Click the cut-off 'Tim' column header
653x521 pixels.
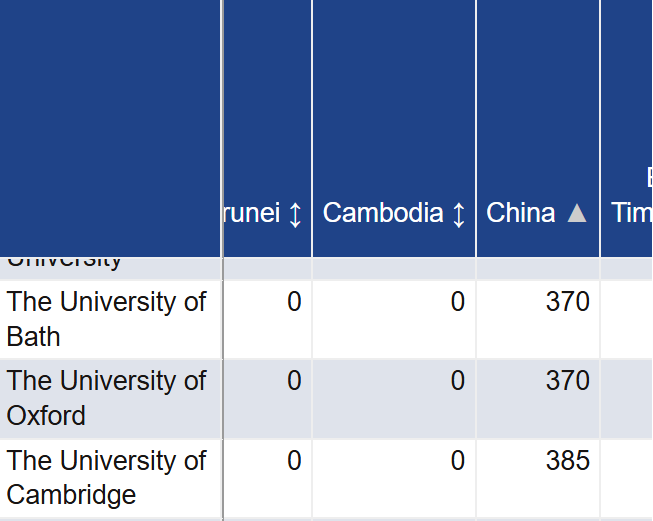(x=632, y=213)
